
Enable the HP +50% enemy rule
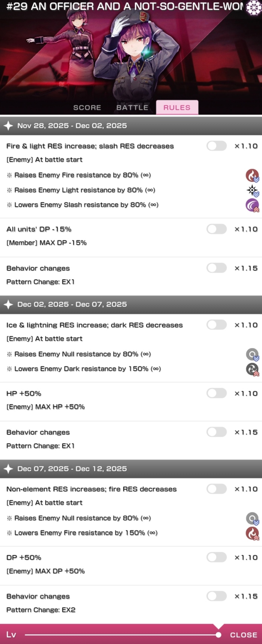216,393
